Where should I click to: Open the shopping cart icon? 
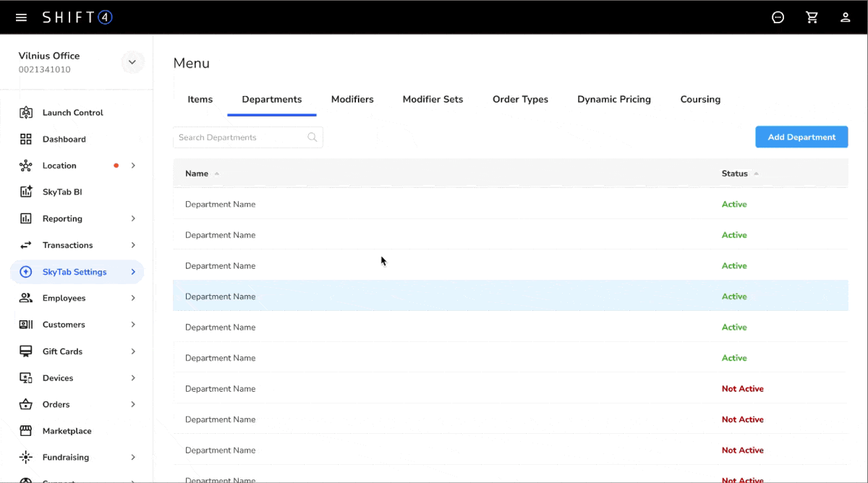812,17
